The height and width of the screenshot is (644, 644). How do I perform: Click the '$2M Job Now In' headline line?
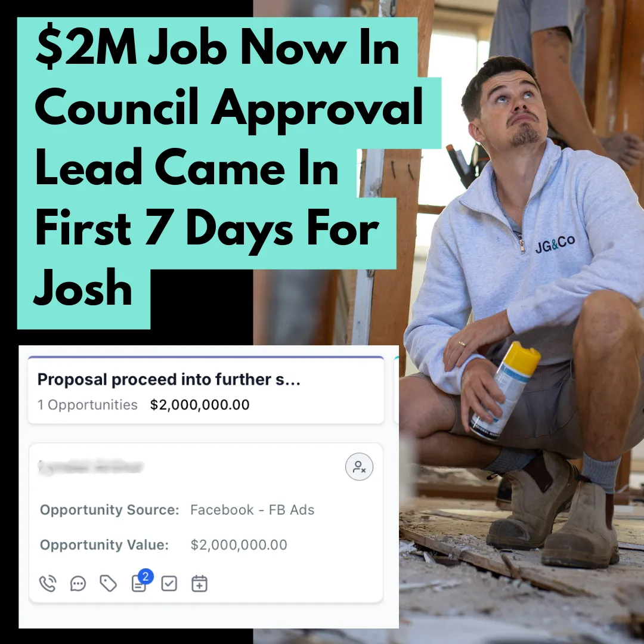click(x=218, y=47)
